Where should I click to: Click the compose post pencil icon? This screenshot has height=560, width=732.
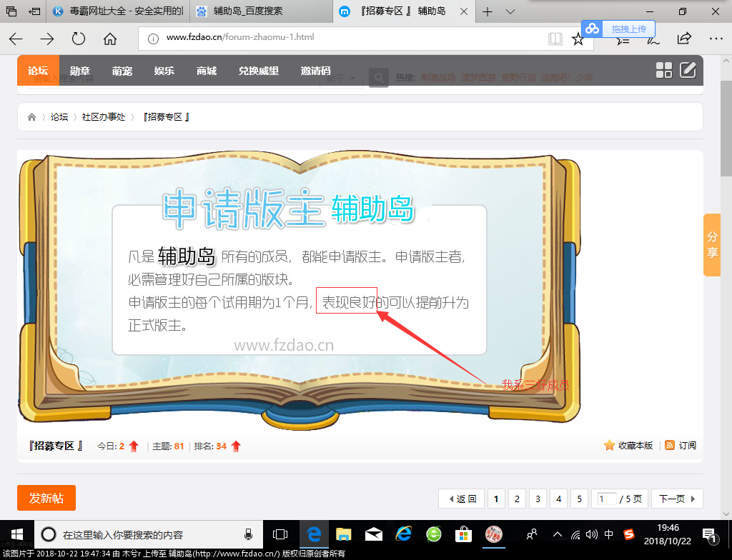688,70
